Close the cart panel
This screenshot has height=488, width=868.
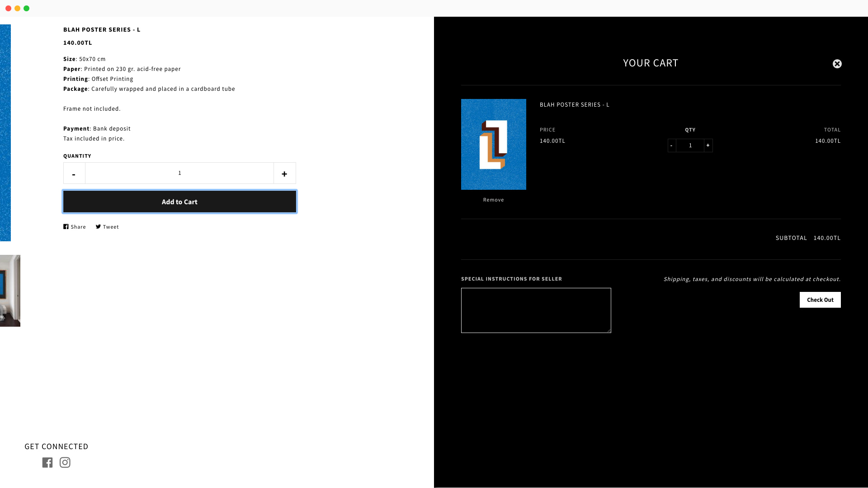[837, 64]
